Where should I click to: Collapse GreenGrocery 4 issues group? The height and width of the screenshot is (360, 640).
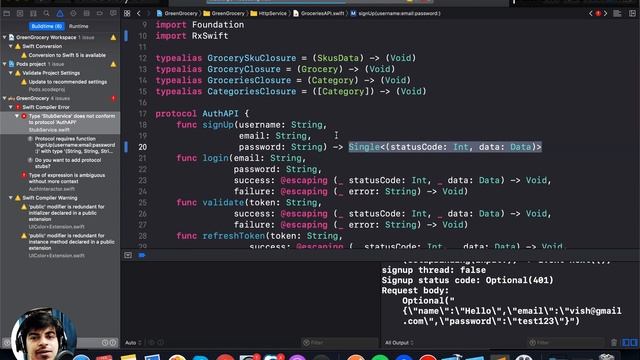[4, 98]
